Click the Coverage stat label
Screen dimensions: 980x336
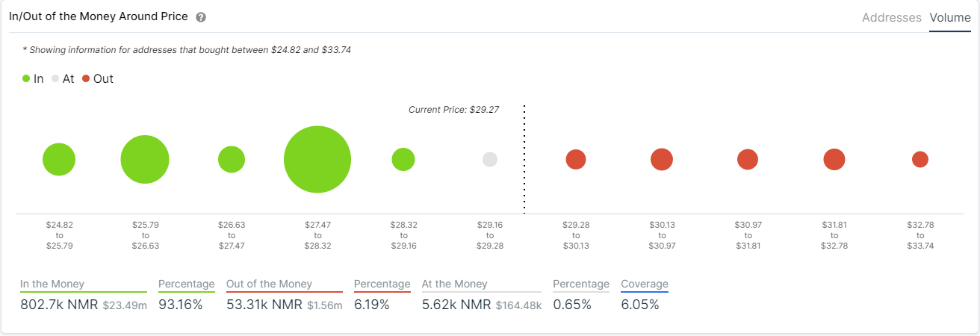click(x=645, y=284)
